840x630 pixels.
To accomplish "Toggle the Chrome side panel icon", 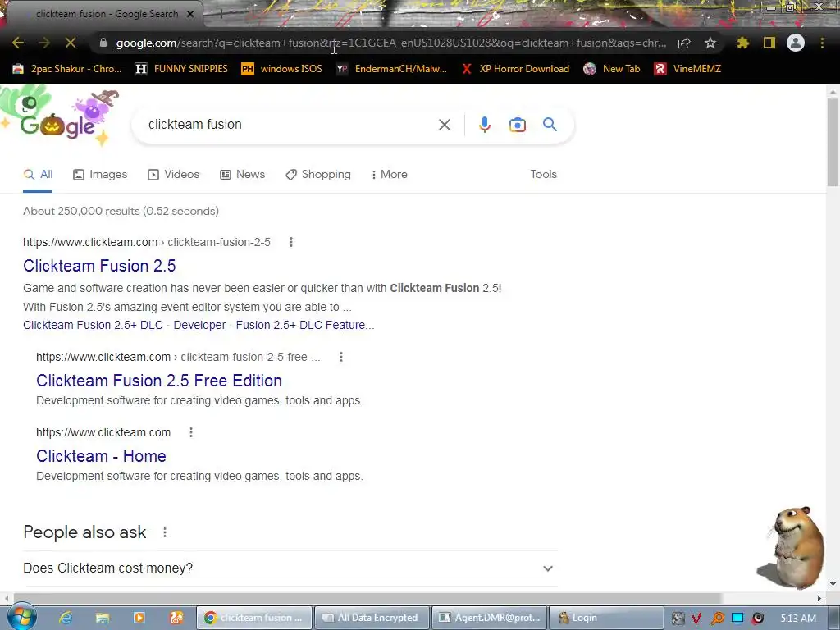I will pos(769,43).
